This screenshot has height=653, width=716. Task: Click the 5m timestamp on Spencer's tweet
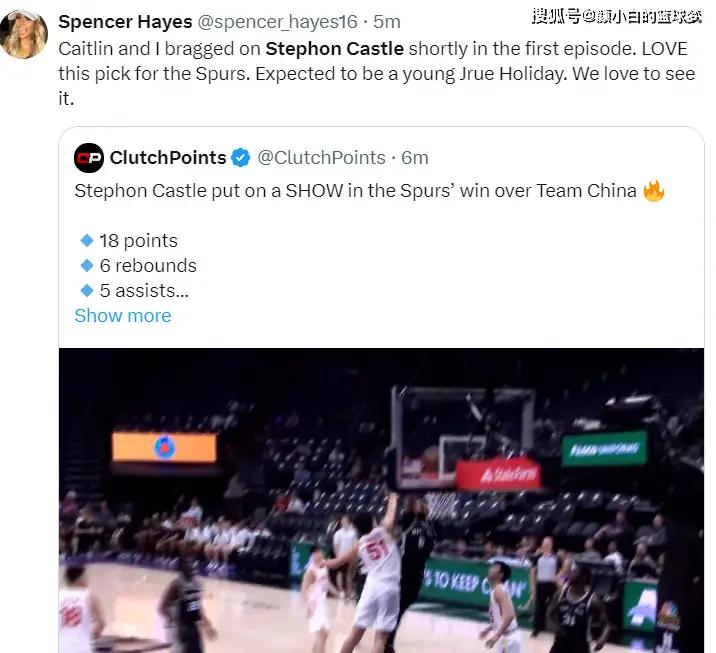(x=387, y=21)
